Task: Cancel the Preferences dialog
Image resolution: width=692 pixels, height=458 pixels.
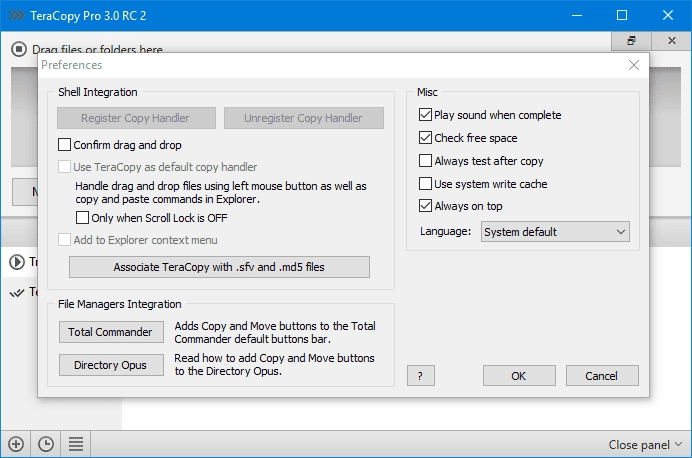Action: [x=602, y=375]
